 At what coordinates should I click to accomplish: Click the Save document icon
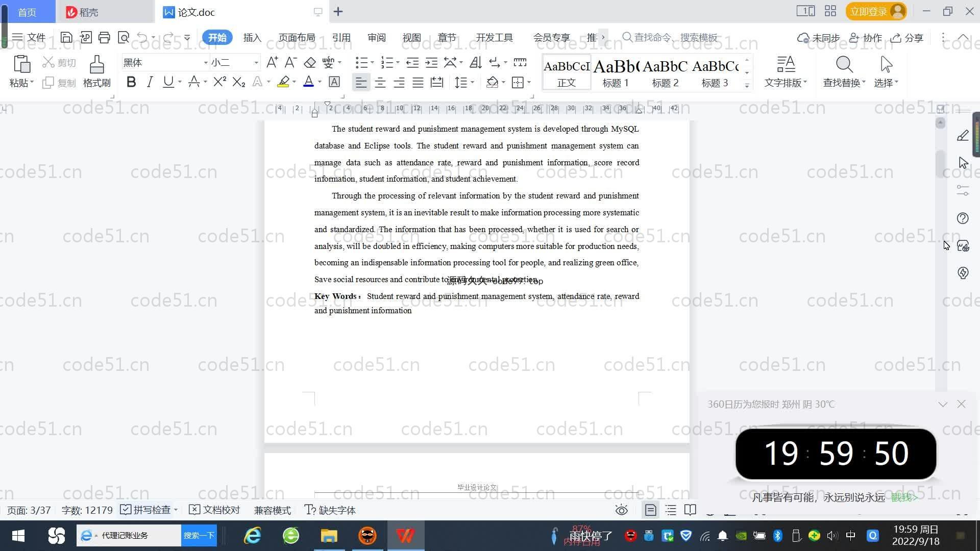[x=66, y=37]
